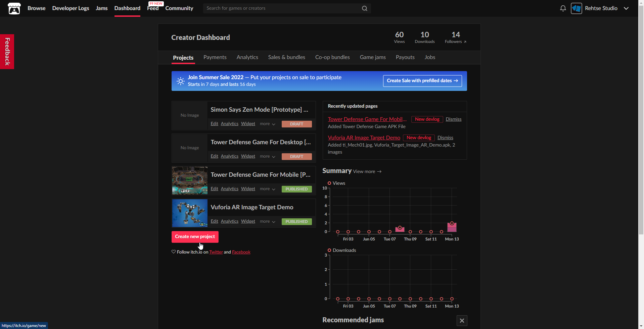Open the notifications bell
644x329 pixels.
[563, 8]
